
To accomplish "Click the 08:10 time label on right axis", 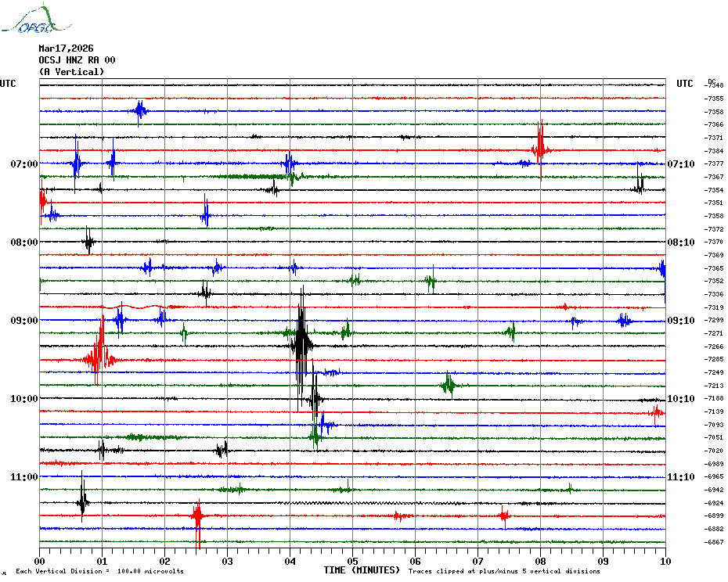I will point(679,242).
